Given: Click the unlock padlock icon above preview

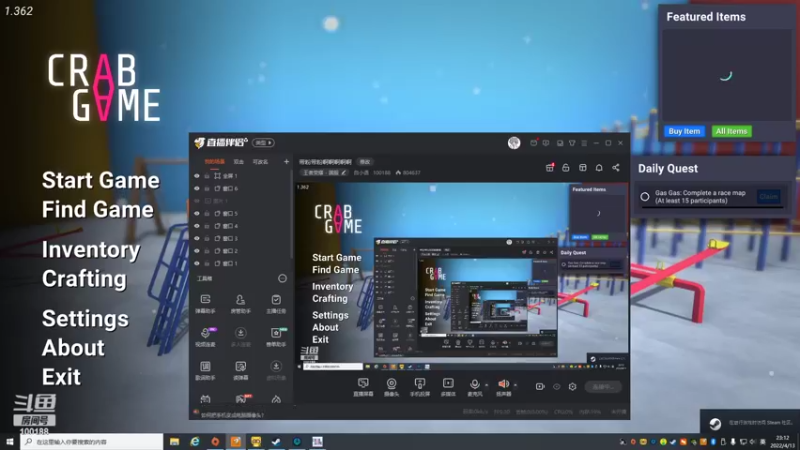Looking at the screenshot, I should (x=566, y=167).
